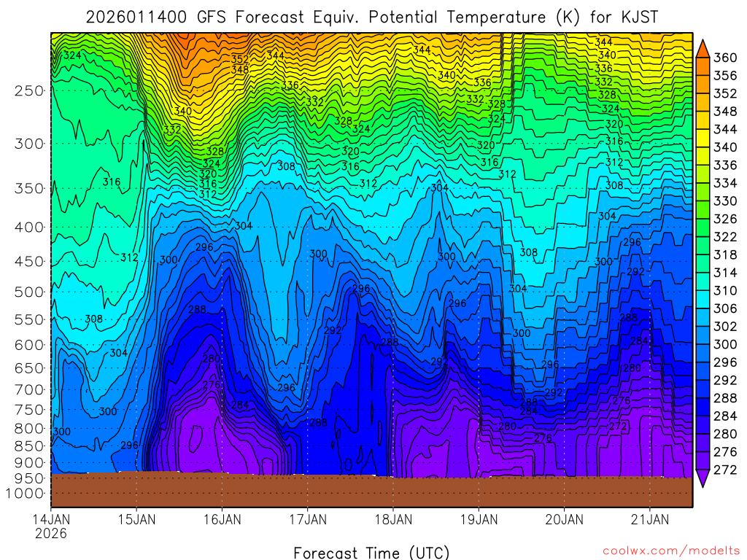Pick the 19JAN date label
Screen dimensions: 747x560
click(479, 519)
